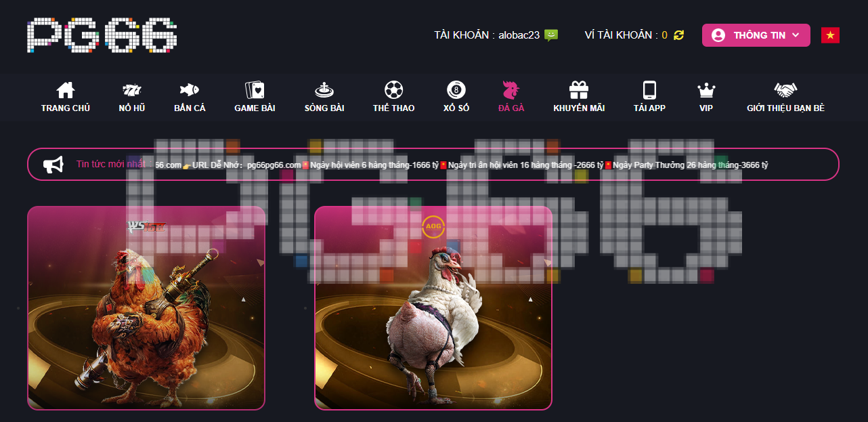The height and width of the screenshot is (422, 868).
Task: Open the VIP crown icon
Action: (706, 90)
